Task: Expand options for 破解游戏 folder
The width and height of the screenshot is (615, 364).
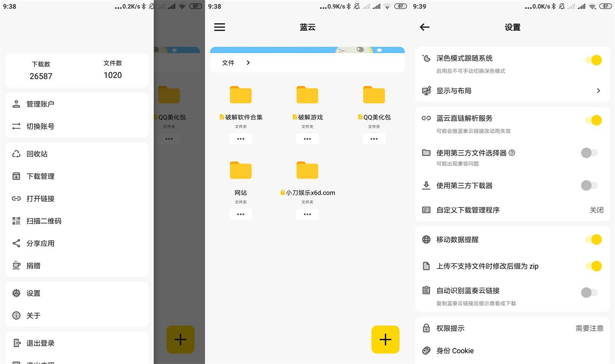Action: 307,139
